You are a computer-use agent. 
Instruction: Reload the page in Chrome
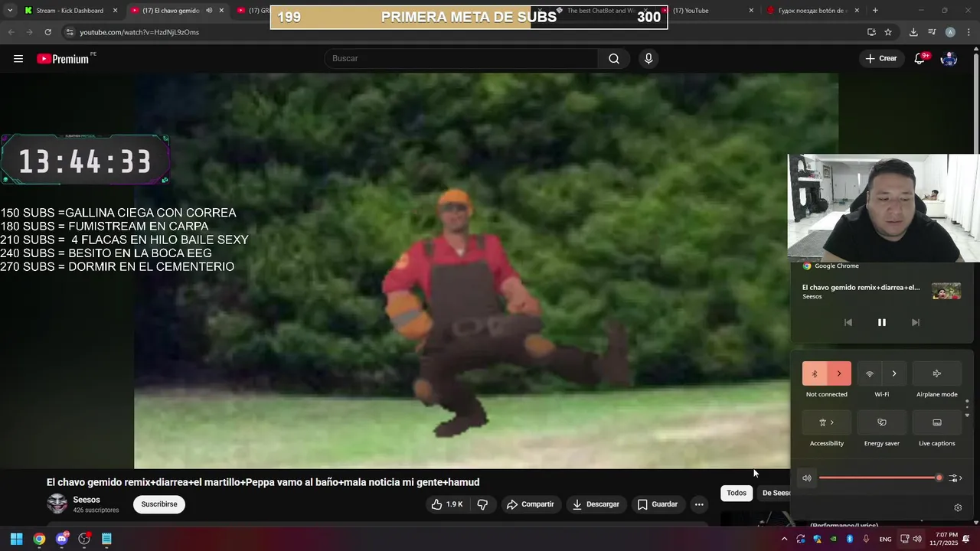tap(47, 32)
